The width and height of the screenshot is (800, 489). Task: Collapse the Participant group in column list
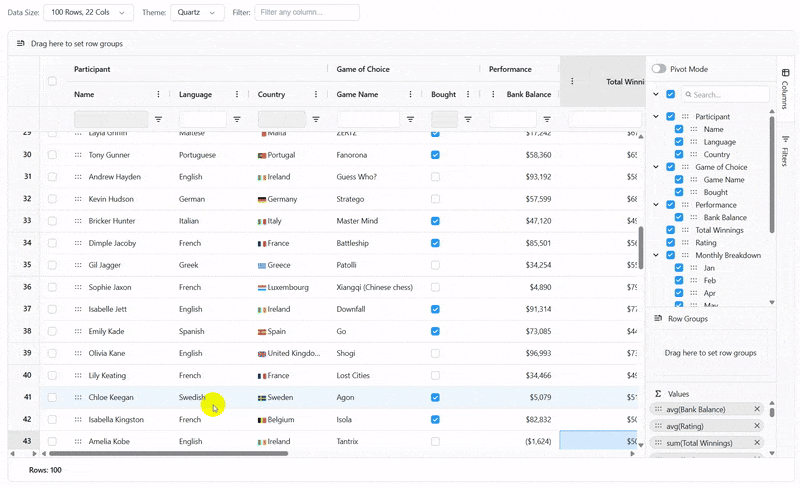coord(656,116)
